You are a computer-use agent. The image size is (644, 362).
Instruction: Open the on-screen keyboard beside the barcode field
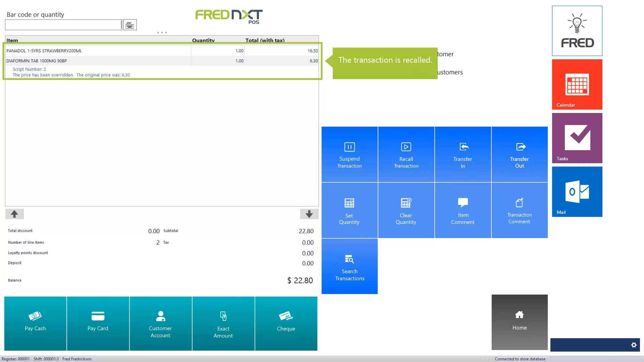coord(130,24)
